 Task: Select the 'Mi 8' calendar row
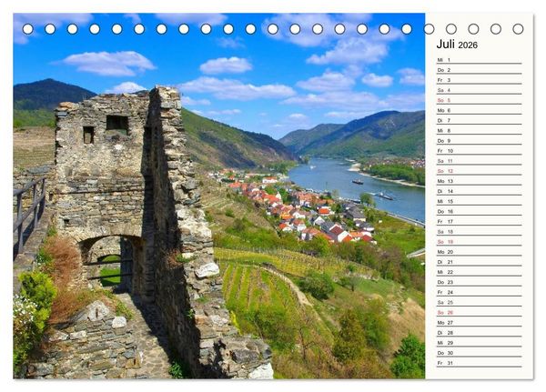480,131
